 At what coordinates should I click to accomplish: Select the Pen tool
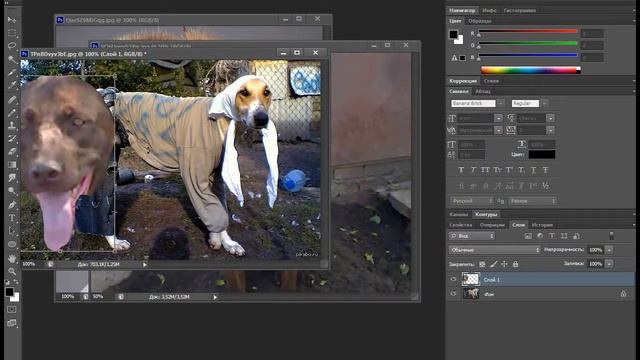pyautogui.click(x=12, y=204)
